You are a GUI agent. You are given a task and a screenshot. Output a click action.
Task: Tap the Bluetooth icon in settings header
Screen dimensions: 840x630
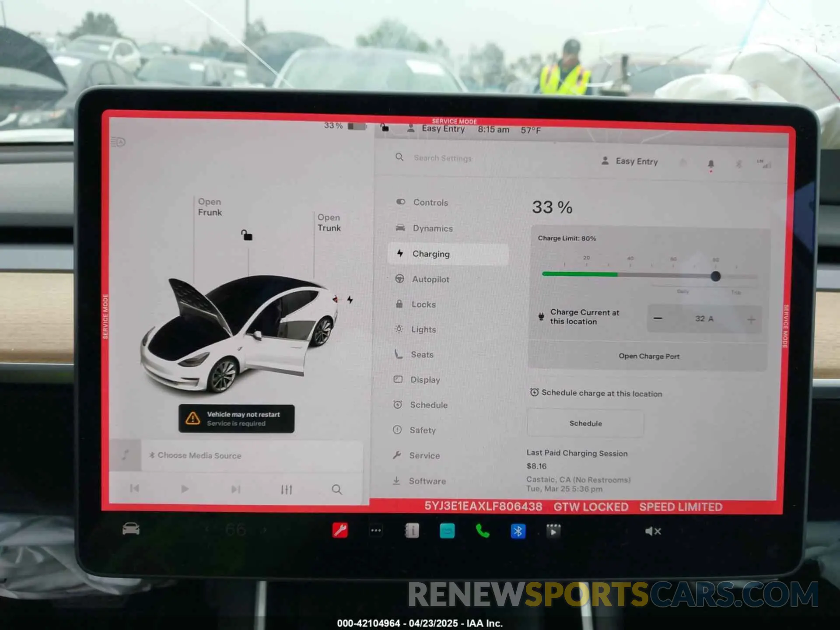pos(738,164)
